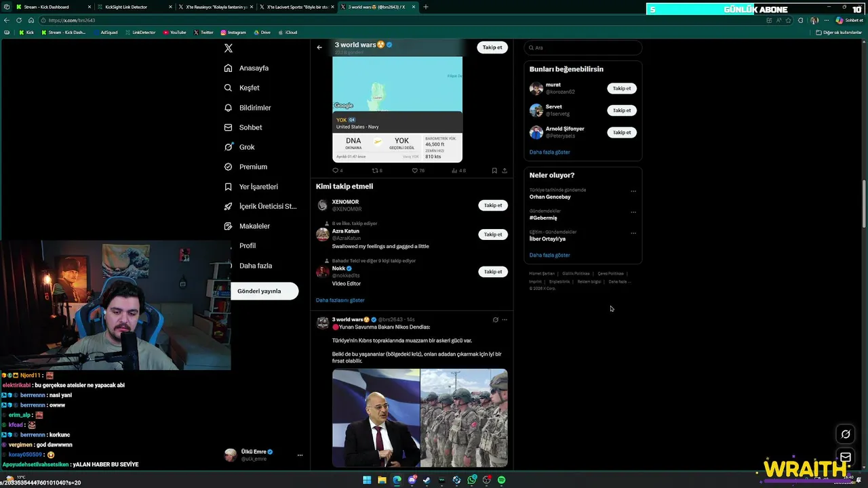Click reply icon on flight map post
Screen dimensions: 868x488
coord(336,171)
